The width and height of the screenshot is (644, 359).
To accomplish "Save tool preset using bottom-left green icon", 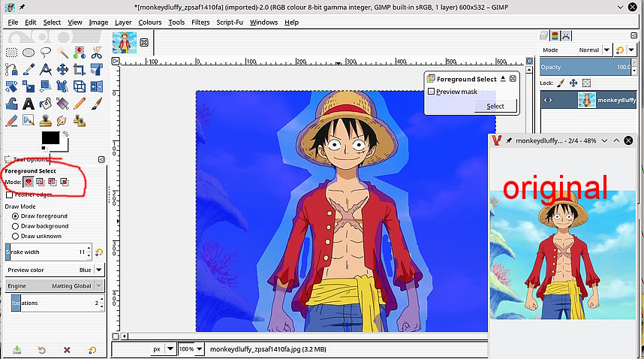I will point(17,349).
